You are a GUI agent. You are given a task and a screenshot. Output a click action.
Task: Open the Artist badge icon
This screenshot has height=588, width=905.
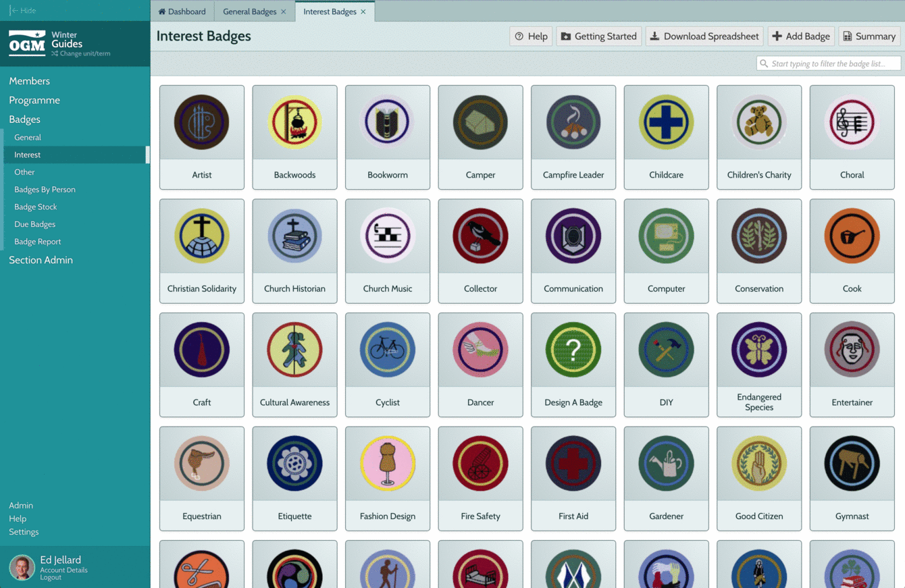pyautogui.click(x=201, y=122)
